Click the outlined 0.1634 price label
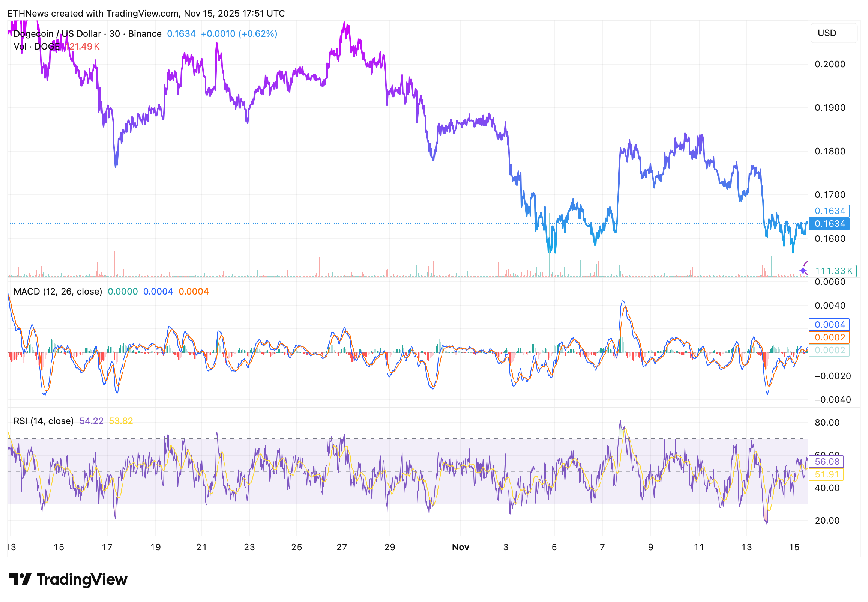 (829, 211)
